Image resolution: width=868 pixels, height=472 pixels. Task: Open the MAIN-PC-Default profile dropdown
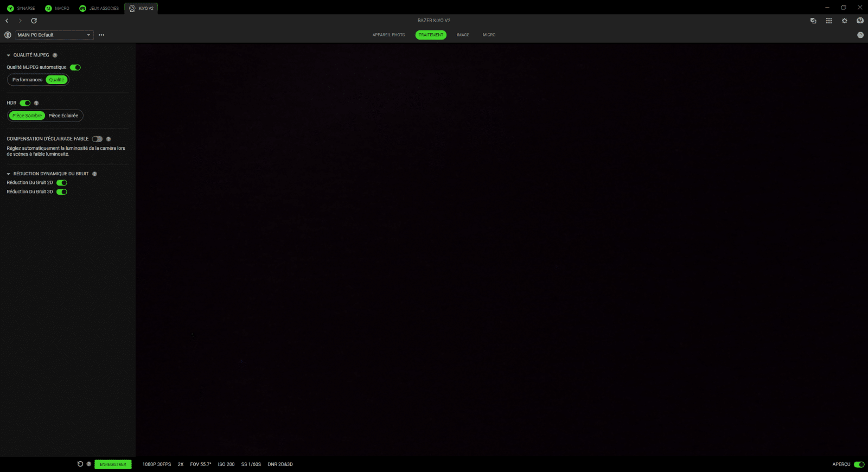point(54,35)
